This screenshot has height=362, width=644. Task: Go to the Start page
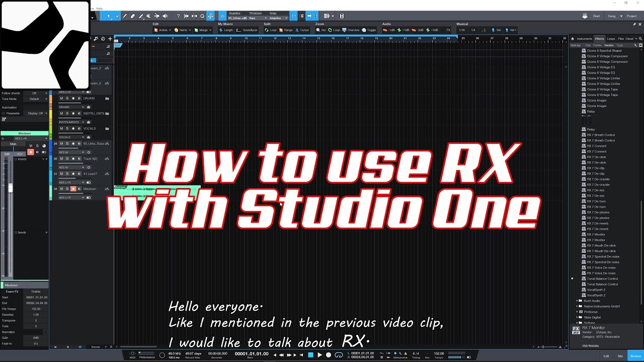pyautogui.click(x=596, y=16)
